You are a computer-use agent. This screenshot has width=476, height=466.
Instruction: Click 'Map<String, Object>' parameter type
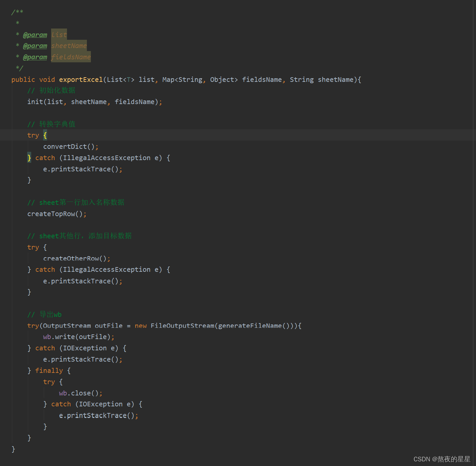[200, 80]
